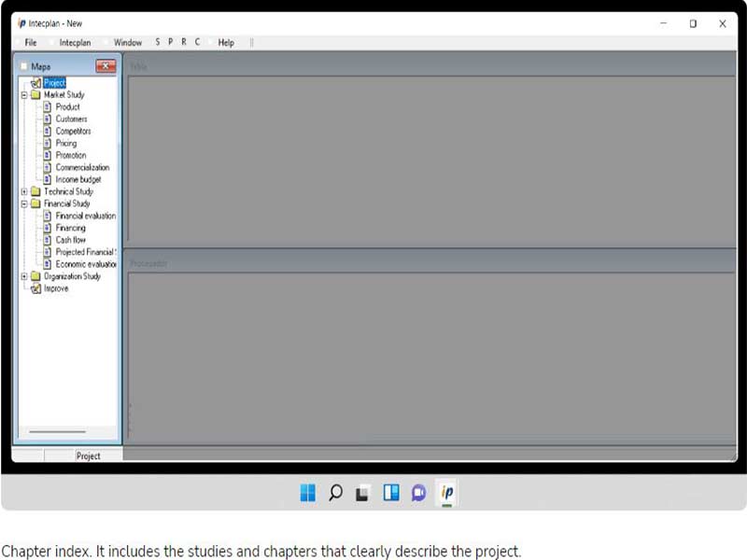Open the Help menu
Screen dimensions: 747x560
click(x=226, y=42)
